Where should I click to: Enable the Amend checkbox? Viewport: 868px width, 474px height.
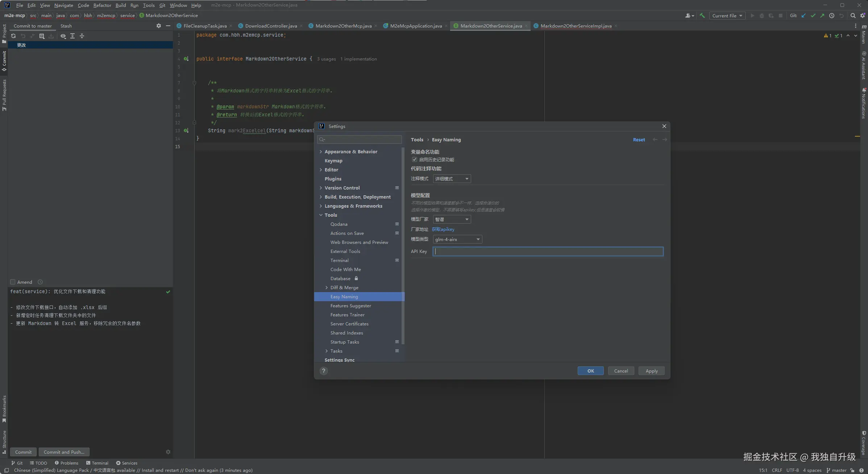pos(13,282)
